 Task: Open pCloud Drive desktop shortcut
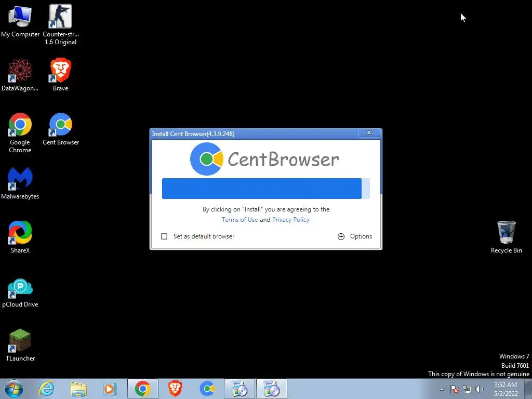pos(20,293)
